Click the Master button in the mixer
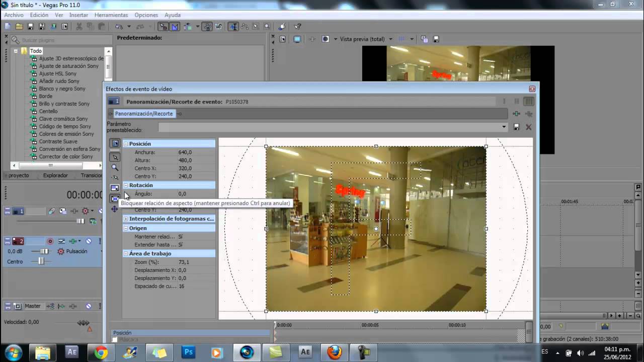Image resolution: width=644 pixels, height=362 pixels. (x=33, y=306)
